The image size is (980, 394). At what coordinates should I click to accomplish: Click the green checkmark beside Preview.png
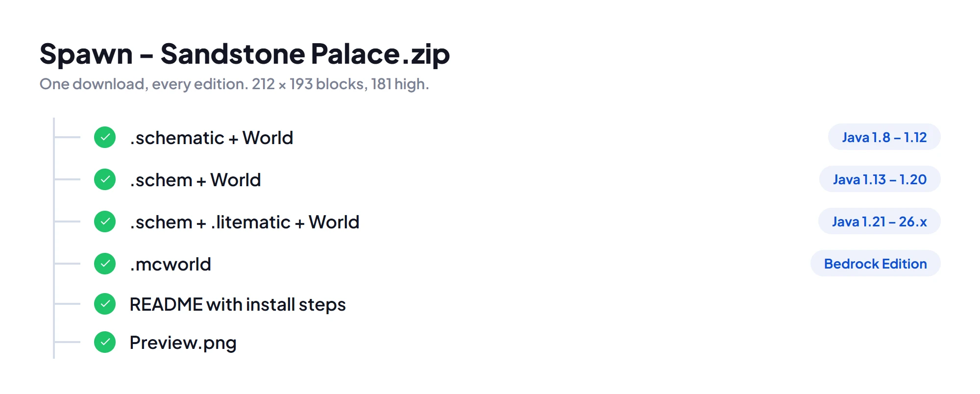[x=105, y=342]
